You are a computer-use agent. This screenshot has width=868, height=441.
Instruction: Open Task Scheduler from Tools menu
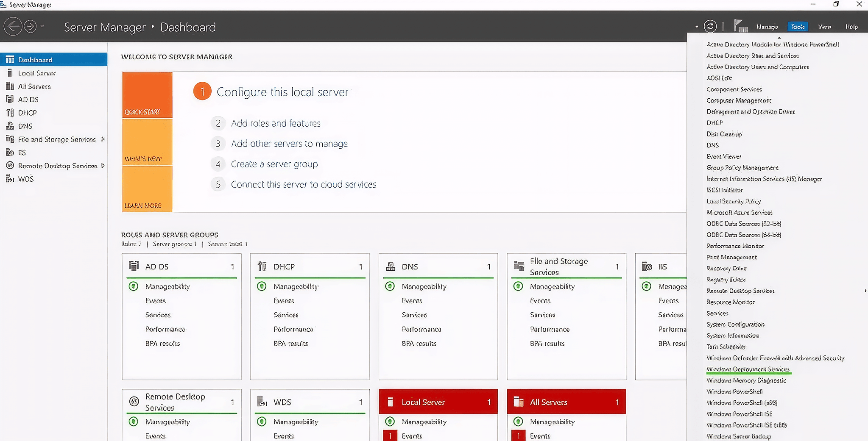click(726, 347)
